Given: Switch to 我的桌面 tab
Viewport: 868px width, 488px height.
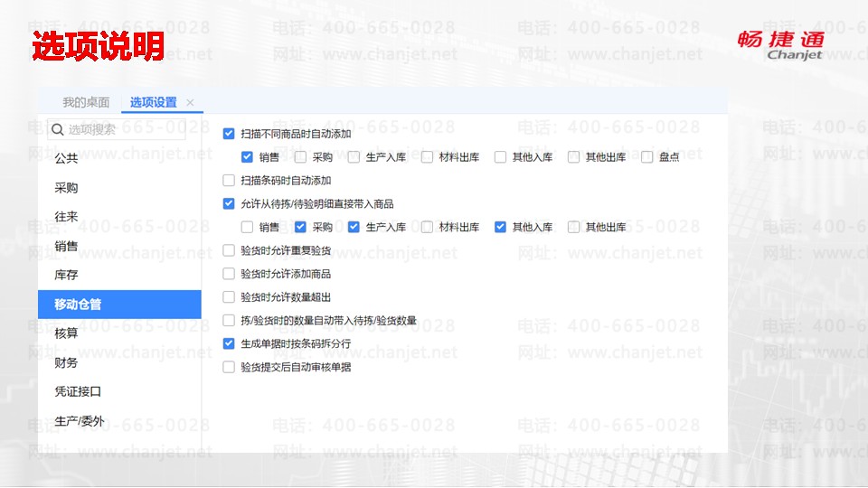Looking at the screenshot, I should coord(86,102).
